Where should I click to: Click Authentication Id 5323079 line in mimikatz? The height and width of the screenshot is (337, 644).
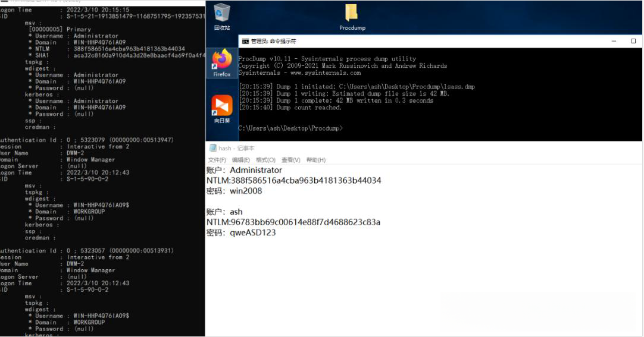[87, 140]
